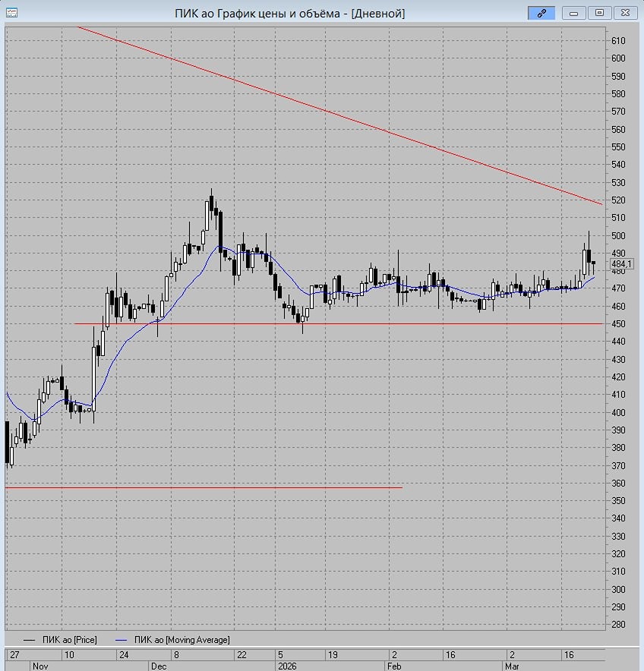Click the 610 price axis label
644x671 pixels.
click(618, 41)
